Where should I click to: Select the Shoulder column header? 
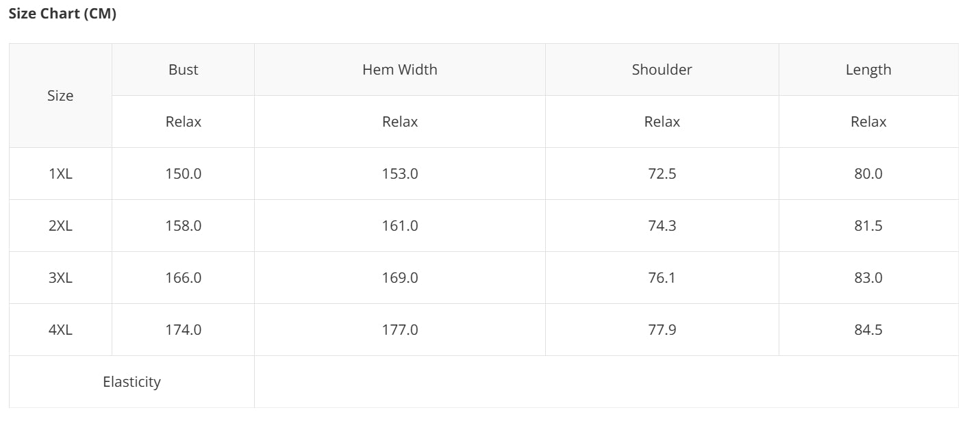pyautogui.click(x=662, y=70)
